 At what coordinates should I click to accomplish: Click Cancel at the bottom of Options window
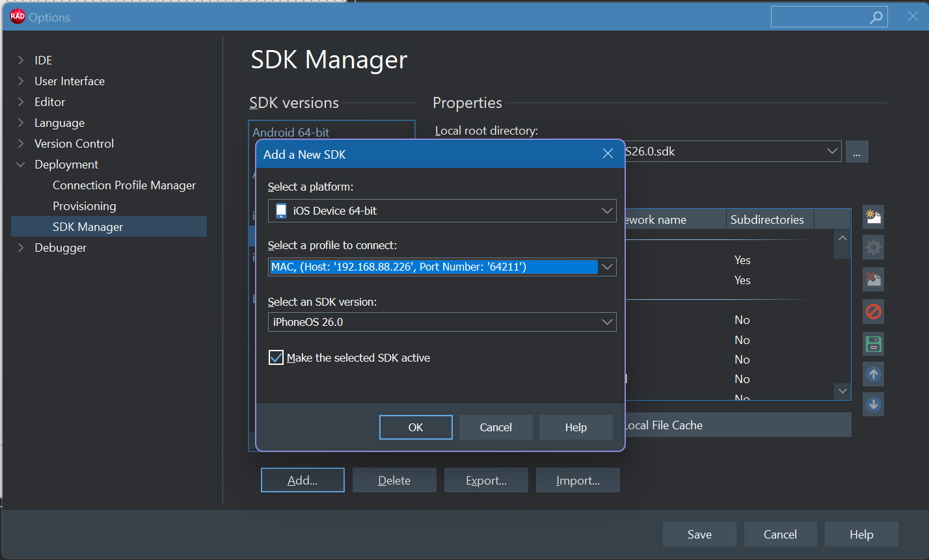[780, 534]
